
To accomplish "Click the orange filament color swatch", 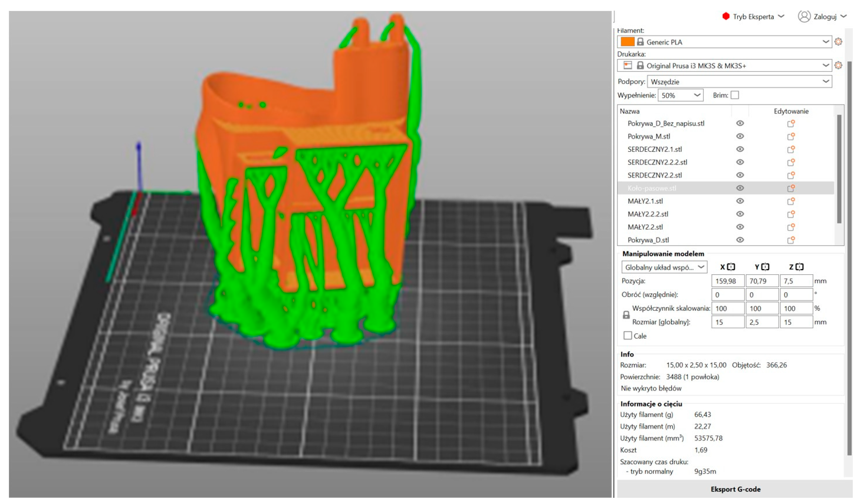I will point(628,42).
